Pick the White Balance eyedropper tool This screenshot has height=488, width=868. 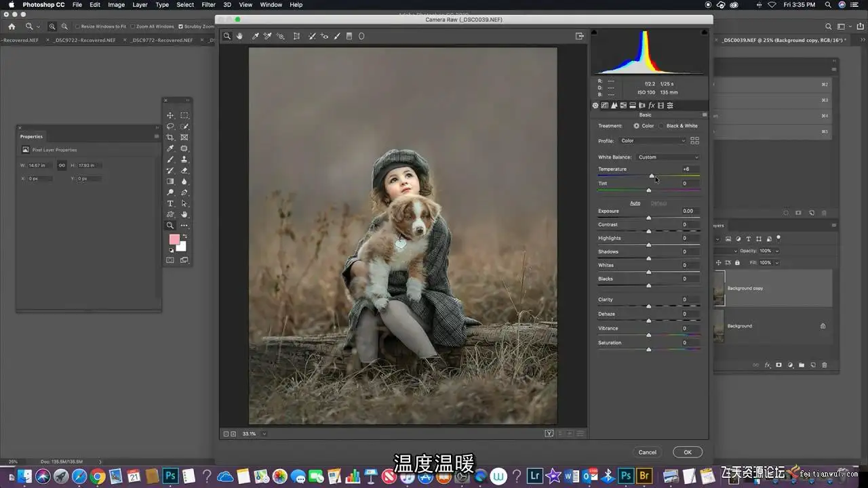256,36
